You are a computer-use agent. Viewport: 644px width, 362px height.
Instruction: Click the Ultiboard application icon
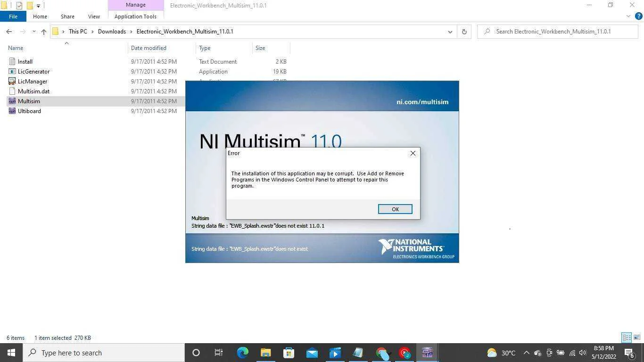coord(12,111)
